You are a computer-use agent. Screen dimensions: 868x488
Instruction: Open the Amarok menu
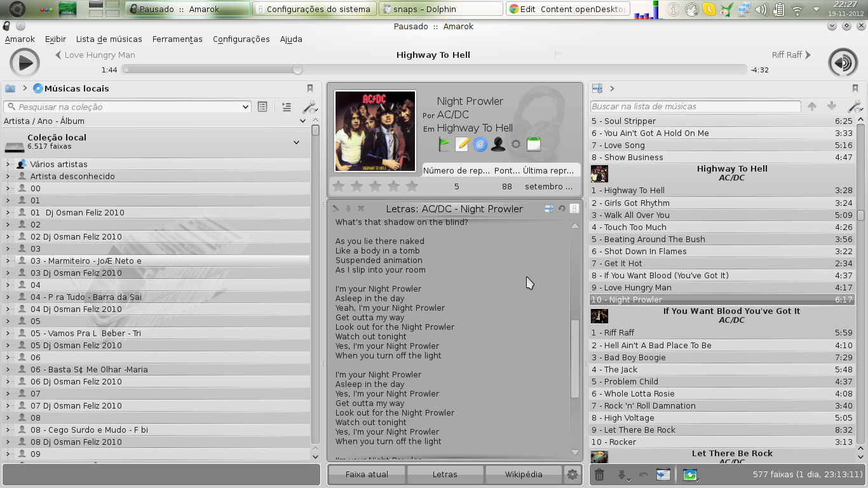click(20, 39)
